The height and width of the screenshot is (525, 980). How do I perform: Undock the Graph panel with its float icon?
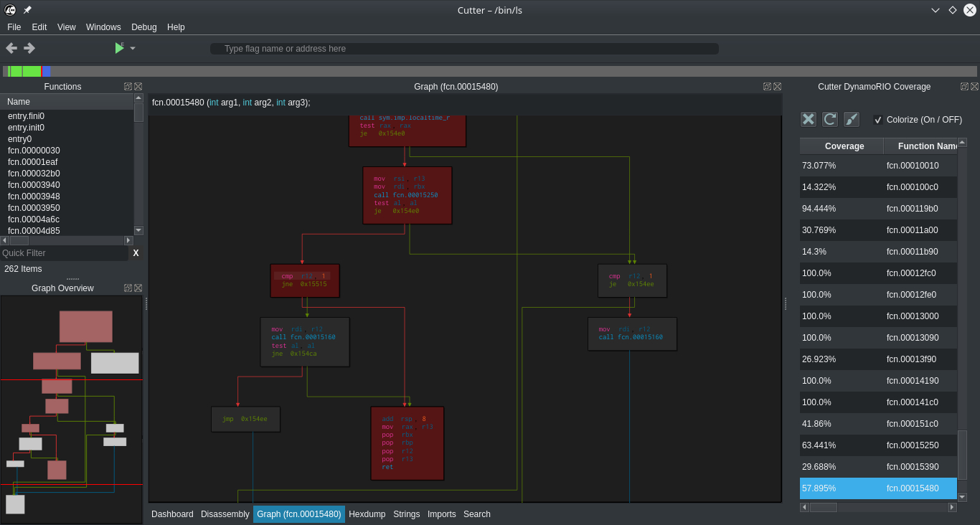(x=767, y=87)
